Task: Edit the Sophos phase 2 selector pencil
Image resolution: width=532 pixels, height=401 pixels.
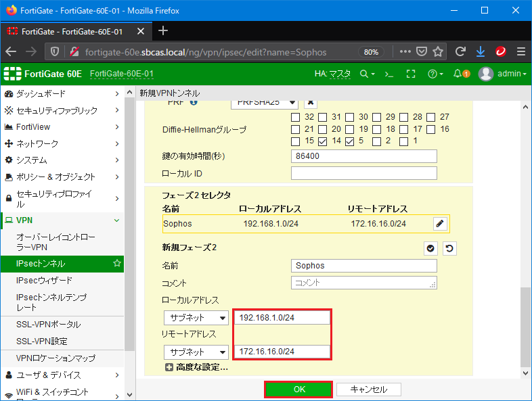Action: (x=440, y=224)
